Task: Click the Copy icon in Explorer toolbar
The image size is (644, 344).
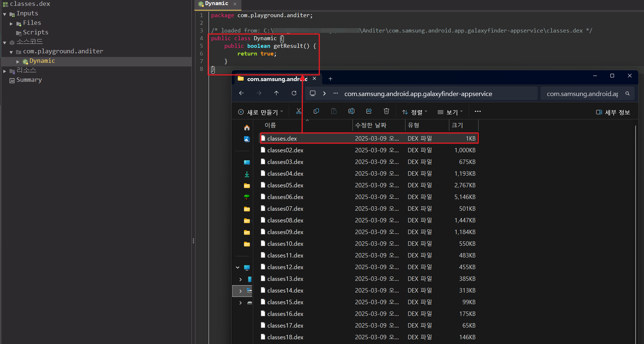Action: (316, 111)
